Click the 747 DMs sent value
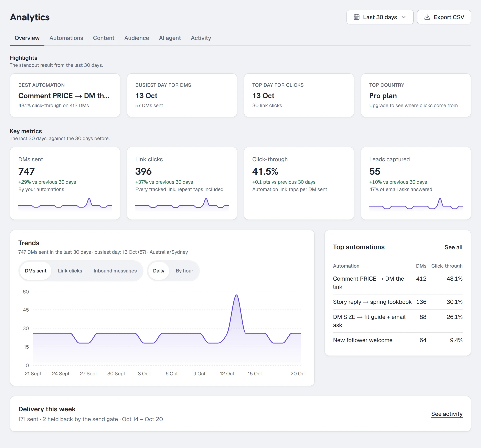This screenshot has width=481, height=448. coord(27,171)
